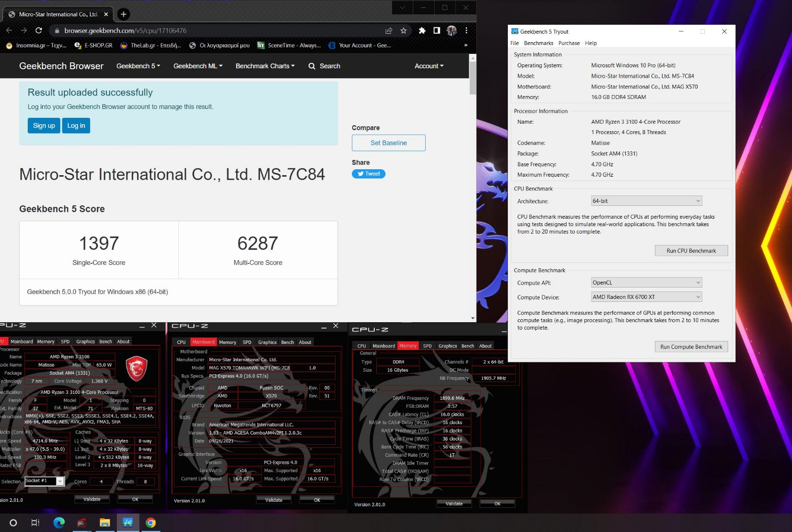Open the Chrome profile avatar
Screen dimensions: 792x532
tap(451, 31)
